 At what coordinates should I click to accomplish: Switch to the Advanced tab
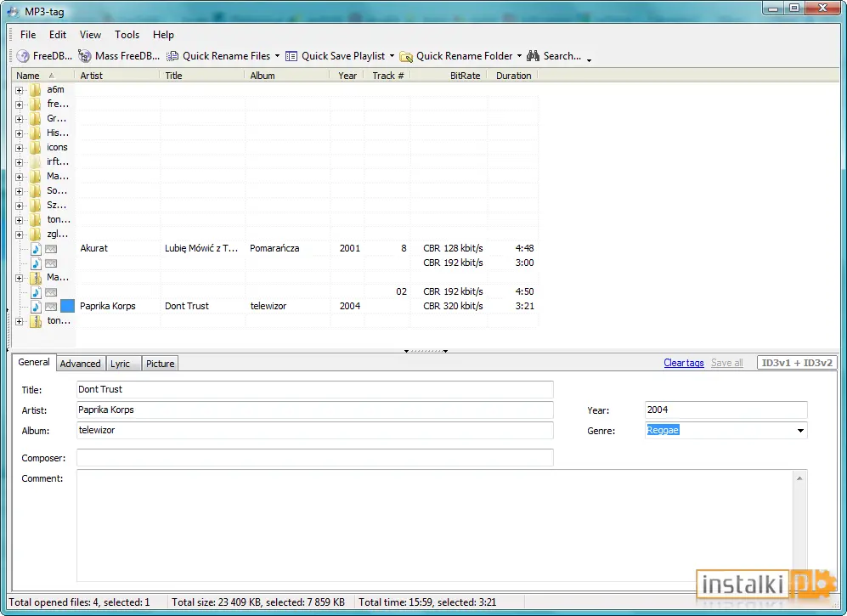pos(80,364)
